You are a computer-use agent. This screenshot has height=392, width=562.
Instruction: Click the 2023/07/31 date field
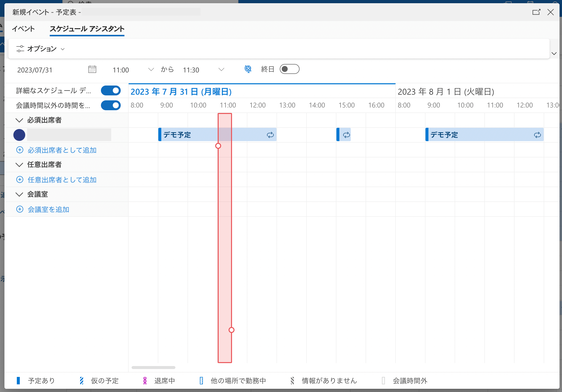coord(35,70)
